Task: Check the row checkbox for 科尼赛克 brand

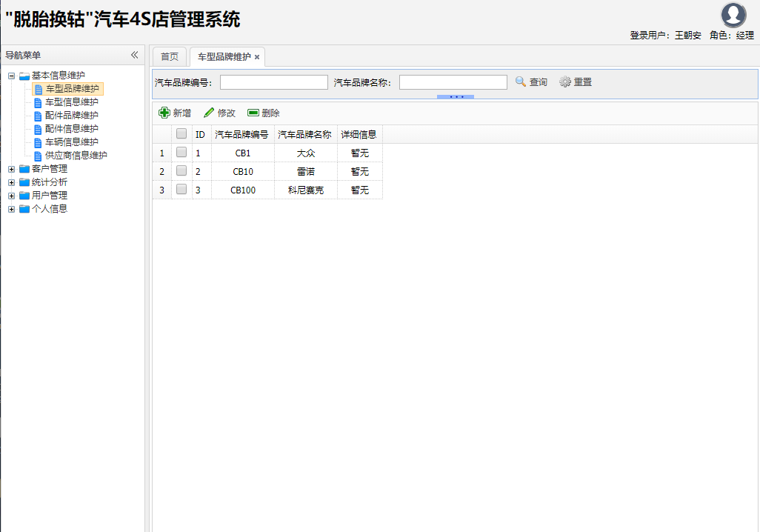Action: (181, 189)
